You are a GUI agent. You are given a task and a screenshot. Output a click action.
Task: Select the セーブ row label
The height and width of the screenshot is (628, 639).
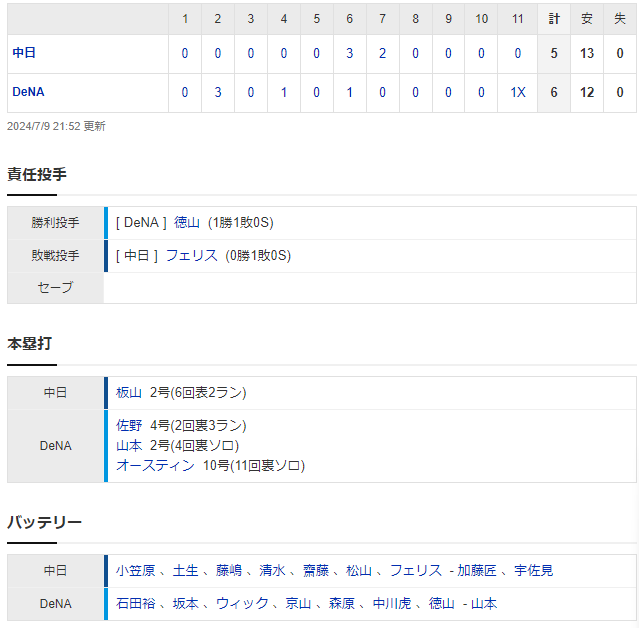pos(55,288)
